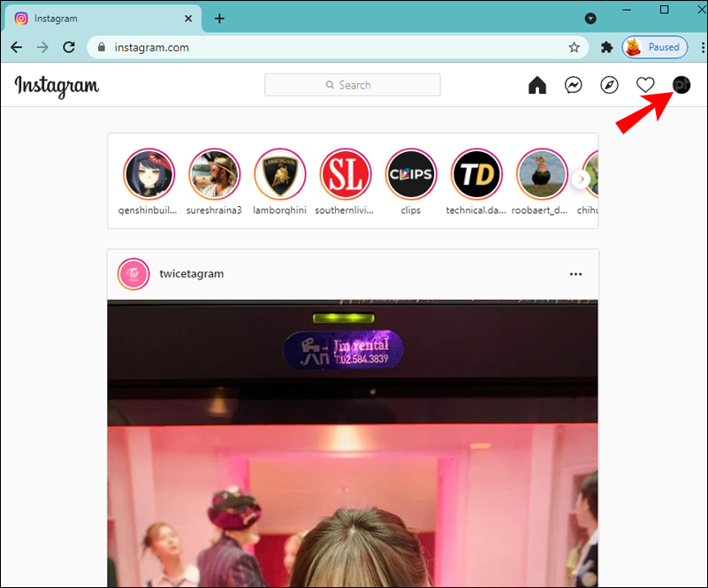View technical.da... story
Screen dimensions: 708x588
[x=476, y=174]
